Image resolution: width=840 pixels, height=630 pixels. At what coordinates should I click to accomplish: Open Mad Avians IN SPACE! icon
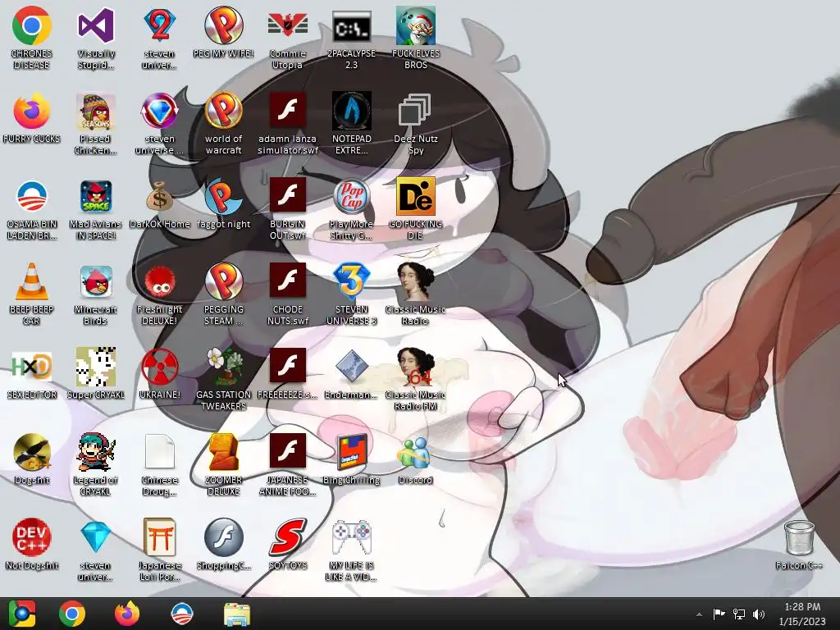click(x=95, y=196)
